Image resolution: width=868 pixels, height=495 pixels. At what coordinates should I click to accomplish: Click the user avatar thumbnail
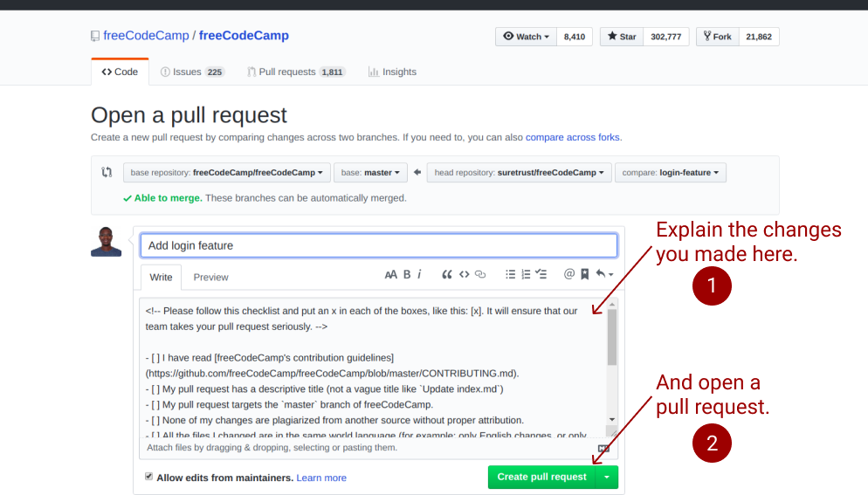(x=107, y=242)
